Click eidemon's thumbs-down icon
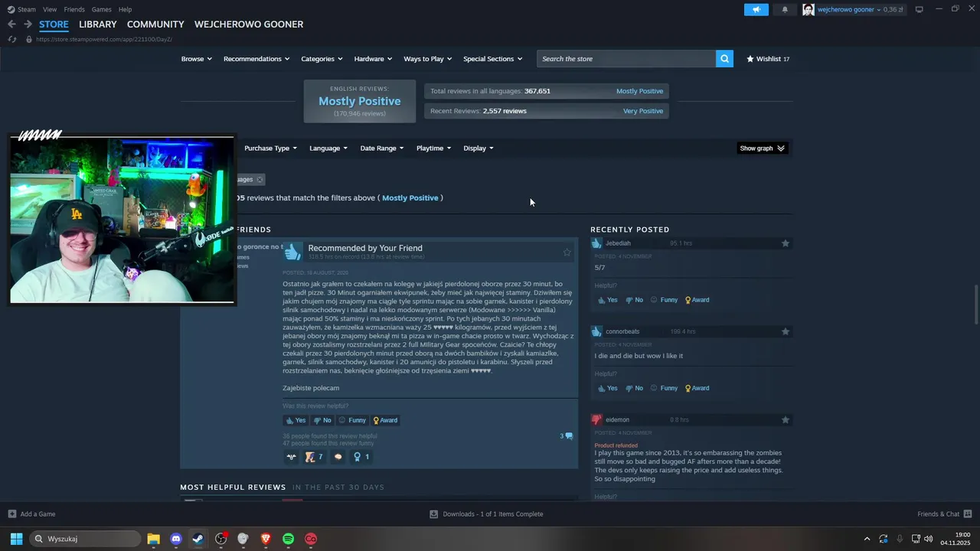This screenshot has height=551, width=980. tap(597, 419)
